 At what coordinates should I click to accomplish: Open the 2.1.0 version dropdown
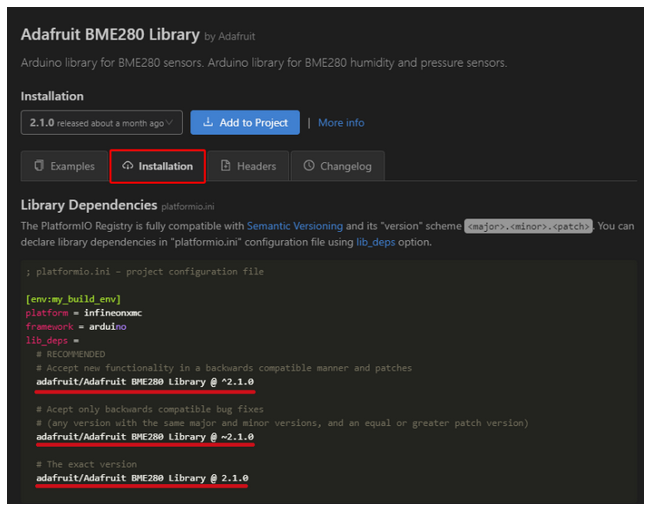tap(101, 122)
